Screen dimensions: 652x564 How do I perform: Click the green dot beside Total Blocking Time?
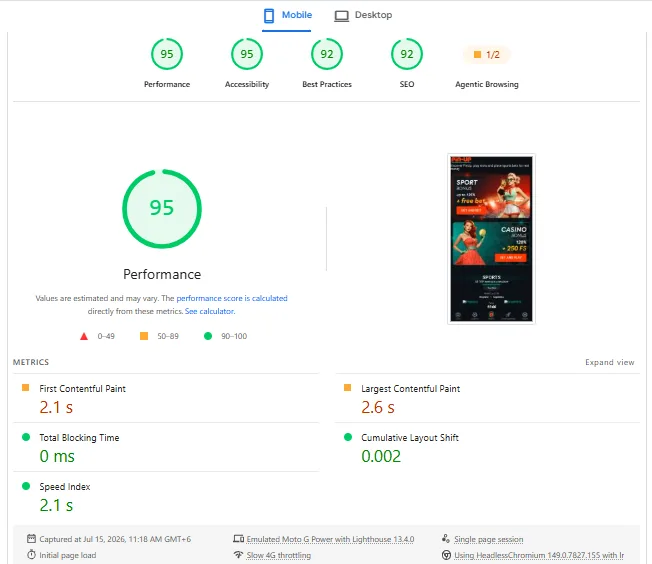(x=26, y=437)
